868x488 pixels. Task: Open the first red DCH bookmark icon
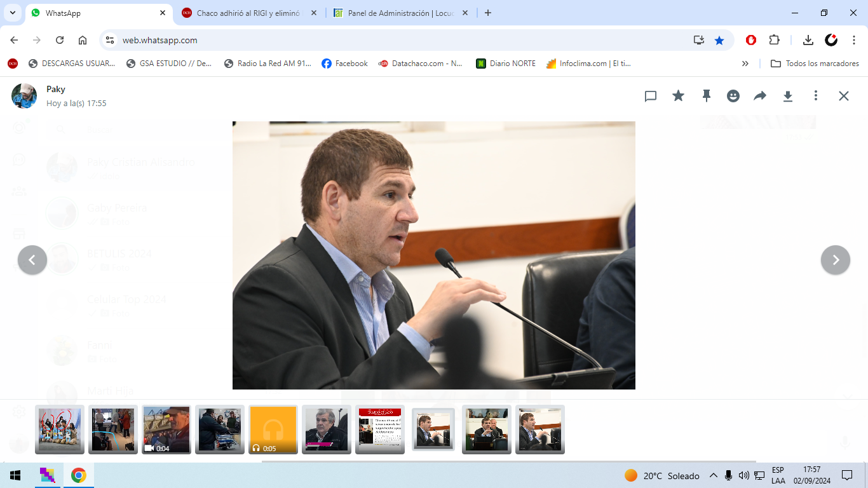[x=13, y=64]
